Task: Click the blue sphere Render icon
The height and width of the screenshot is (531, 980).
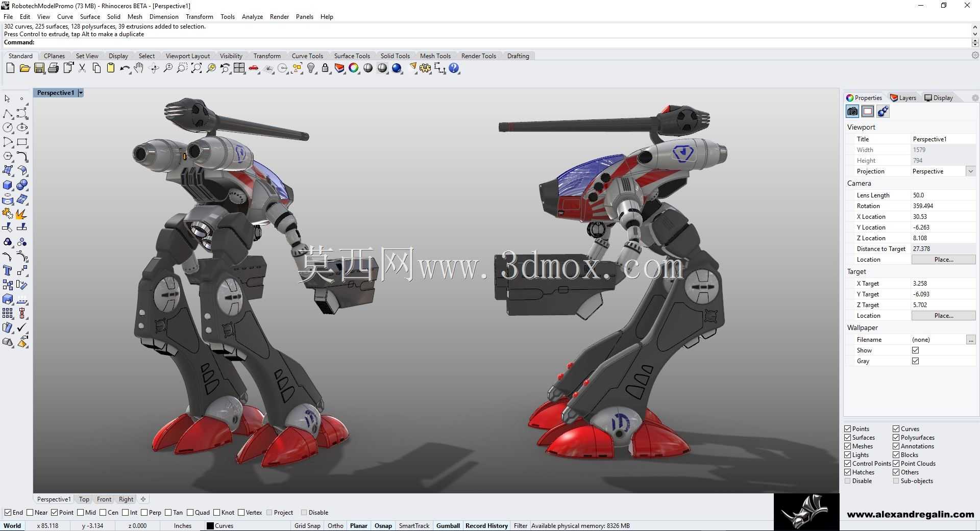Action: tap(397, 68)
